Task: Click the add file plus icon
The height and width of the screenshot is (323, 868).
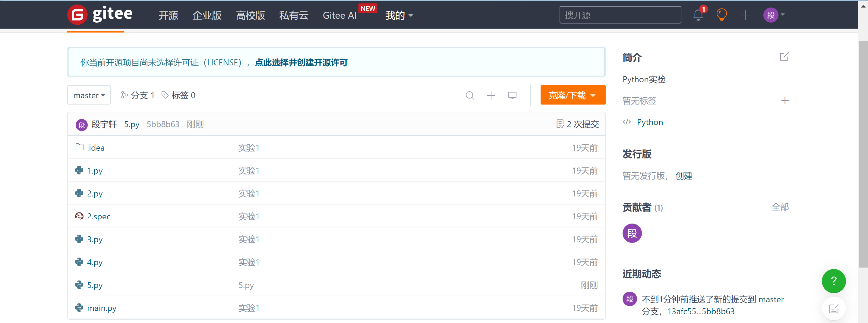Action: point(491,95)
